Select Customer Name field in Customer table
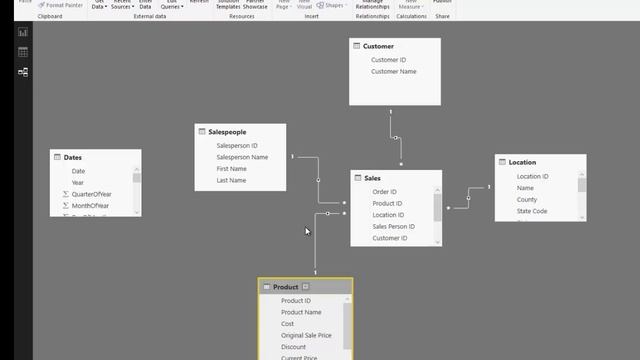 click(393, 71)
